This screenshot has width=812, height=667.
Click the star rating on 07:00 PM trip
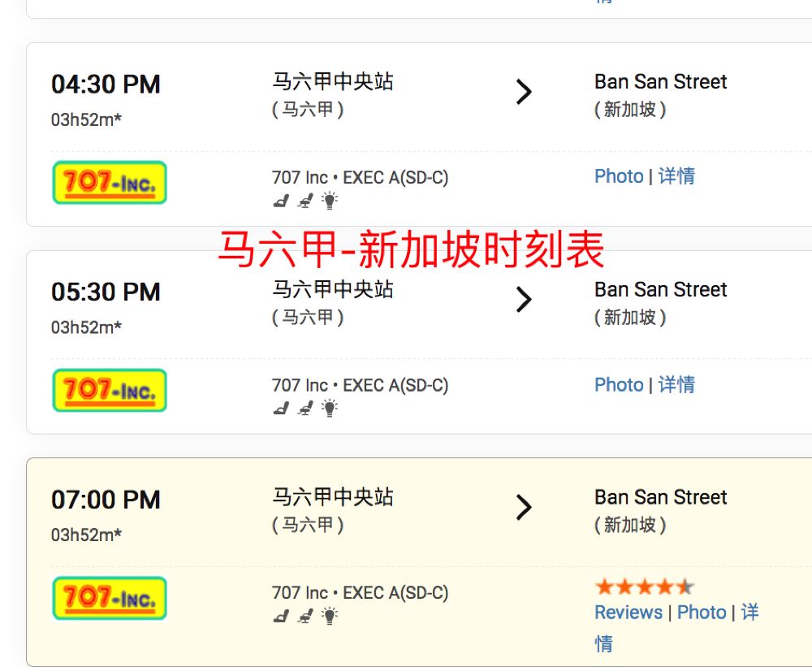644,587
